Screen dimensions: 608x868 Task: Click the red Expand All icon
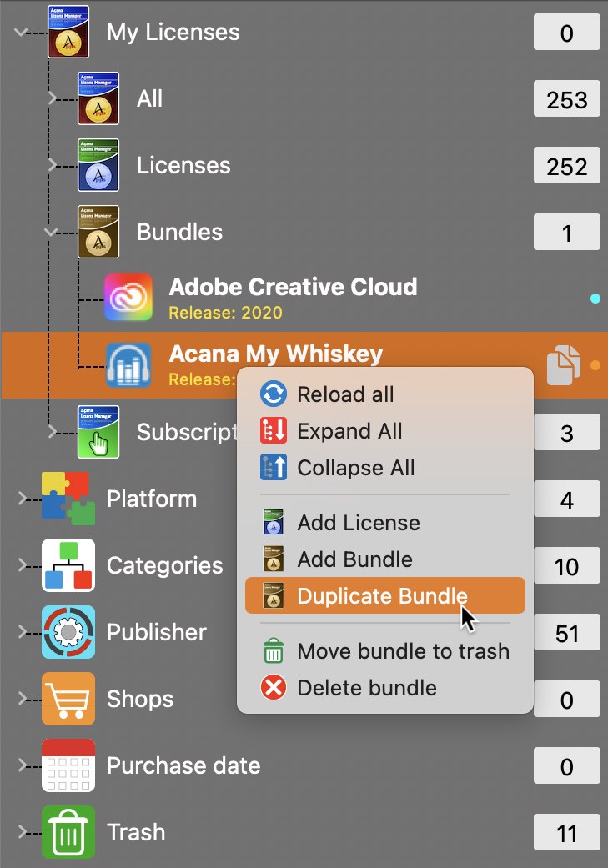pyautogui.click(x=274, y=431)
